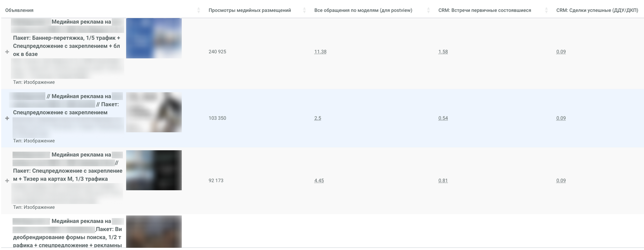The image size is (644, 250).
Task: Open dark thumbnail of Тизер на картах ad
Action: tap(154, 170)
